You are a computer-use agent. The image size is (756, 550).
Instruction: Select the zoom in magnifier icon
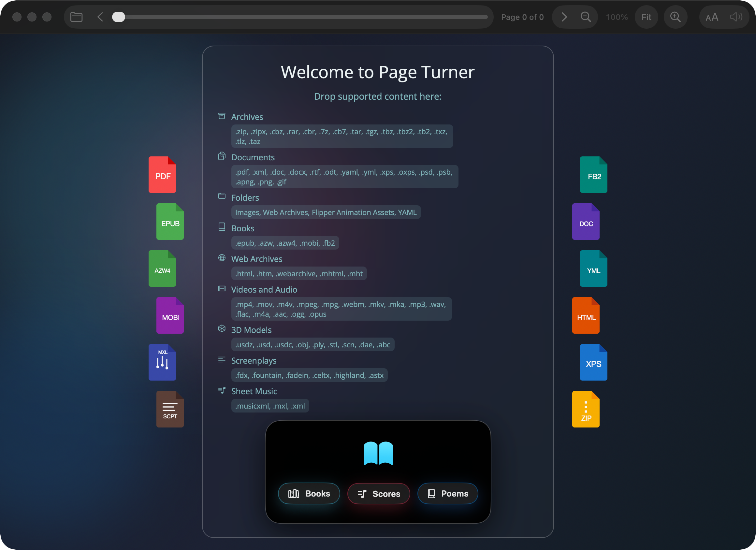coord(675,17)
